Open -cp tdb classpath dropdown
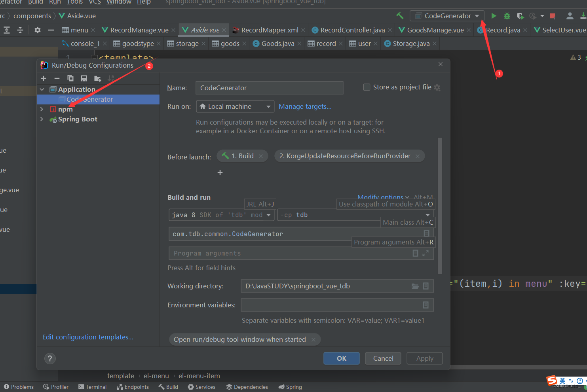 point(355,215)
